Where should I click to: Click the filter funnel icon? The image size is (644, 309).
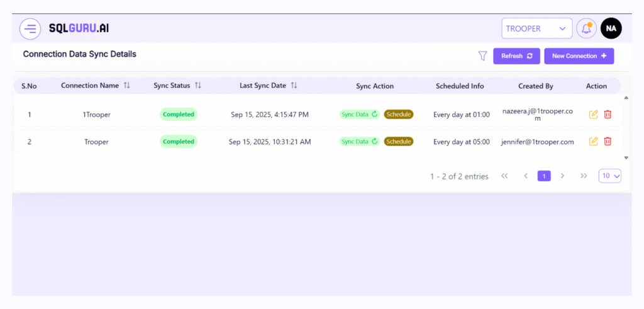pyautogui.click(x=482, y=56)
